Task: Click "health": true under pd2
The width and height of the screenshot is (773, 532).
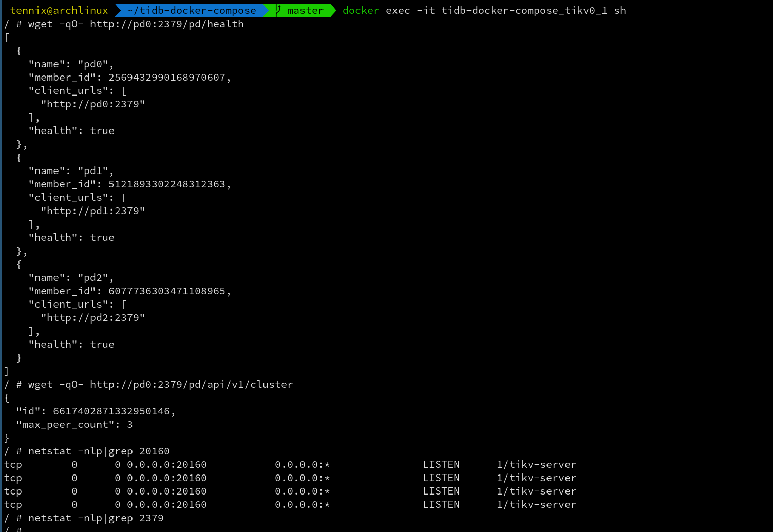Action: click(71, 344)
